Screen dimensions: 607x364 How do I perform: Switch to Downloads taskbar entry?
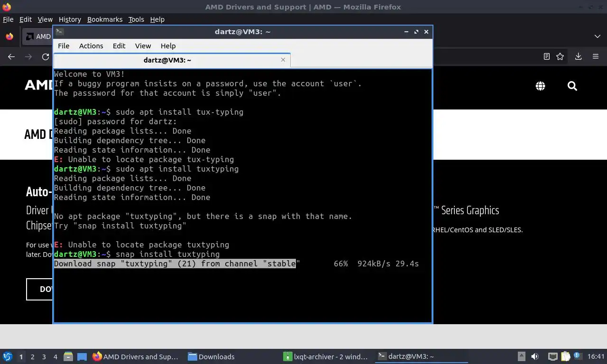click(232, 356)
